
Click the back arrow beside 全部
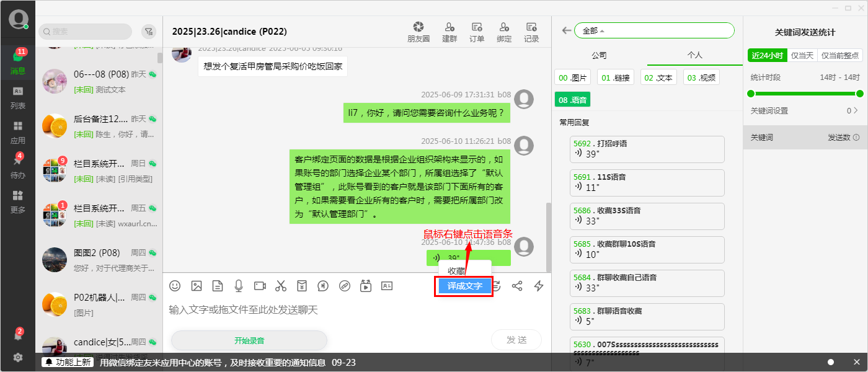[x=566, y=30]
